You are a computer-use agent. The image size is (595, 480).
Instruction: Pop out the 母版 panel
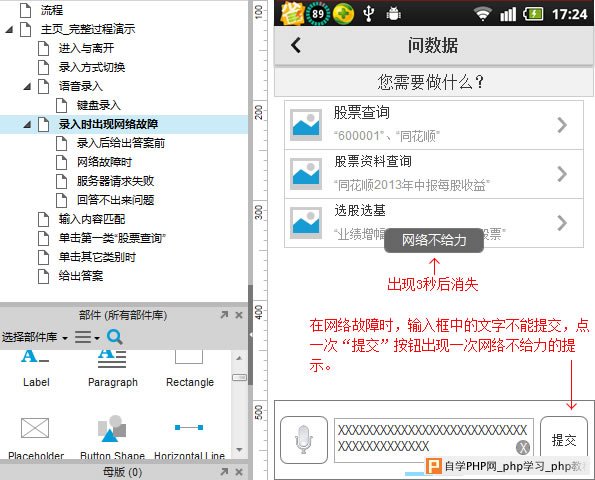pyautogui.click(x=224, y=472)
